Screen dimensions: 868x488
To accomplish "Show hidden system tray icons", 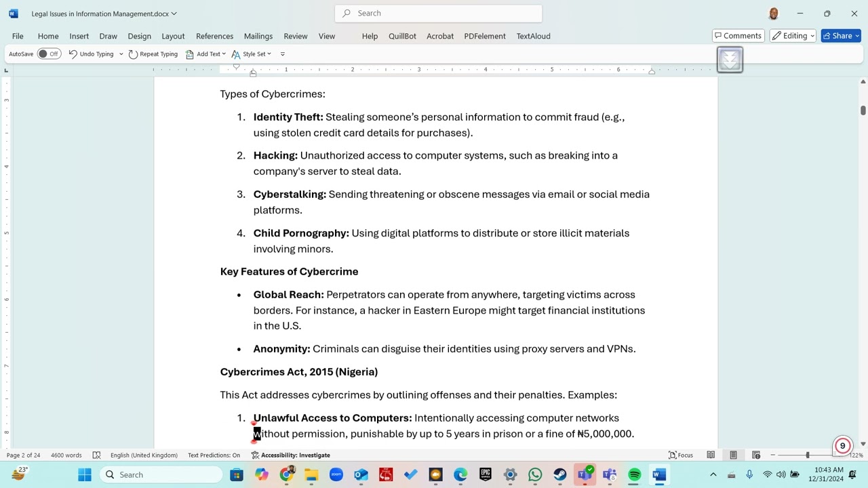I will coord(713,474).
